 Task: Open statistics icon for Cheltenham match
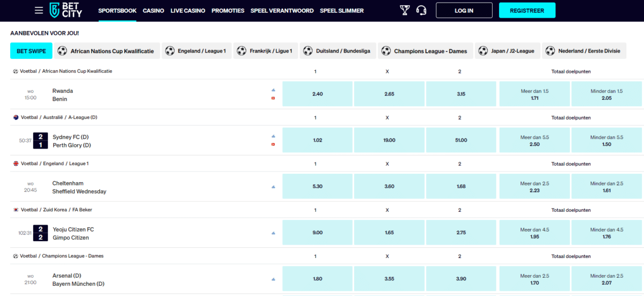[273, 187]
